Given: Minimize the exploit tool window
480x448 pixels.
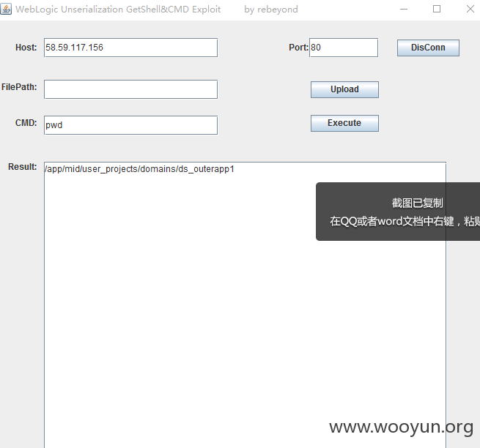Looking at the screenshot, I should click(404, 10).
